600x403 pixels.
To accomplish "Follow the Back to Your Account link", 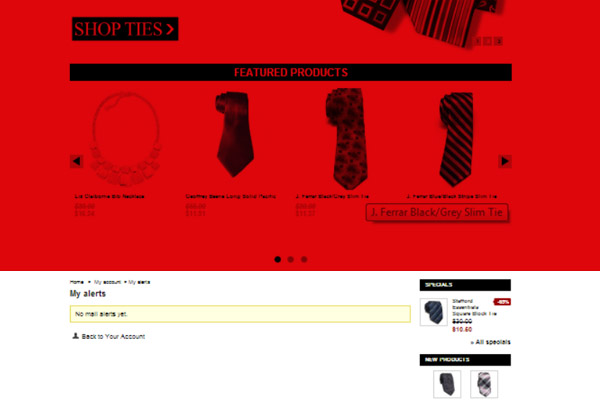I will [x=113, y=336].
